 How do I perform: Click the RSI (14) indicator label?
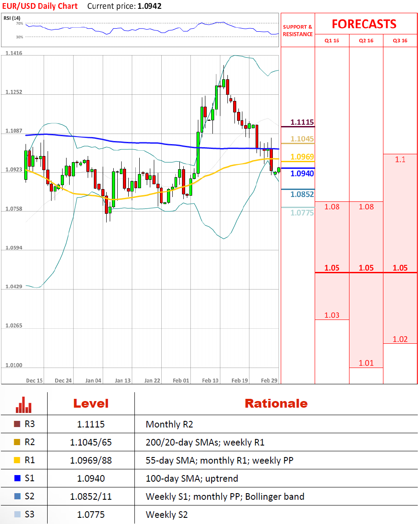[x=12, y=18]
